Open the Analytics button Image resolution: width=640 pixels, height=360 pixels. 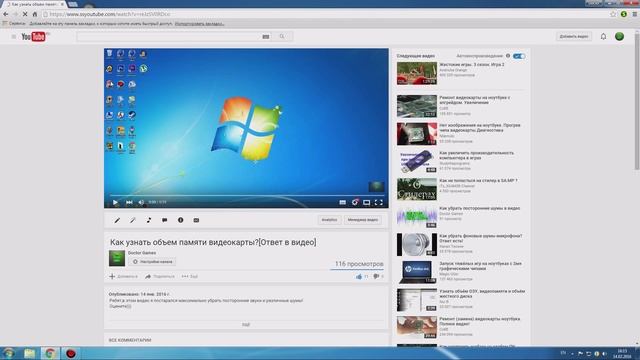coord(329,220)
